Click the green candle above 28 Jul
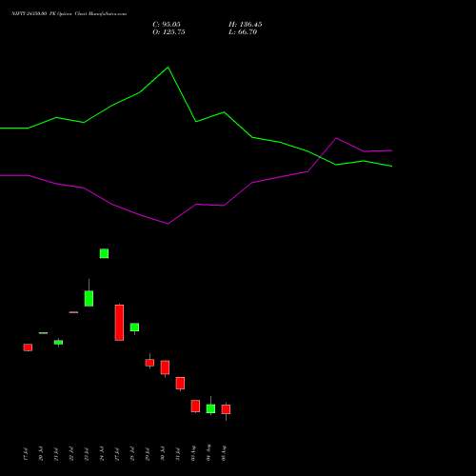 coord(134,327)
